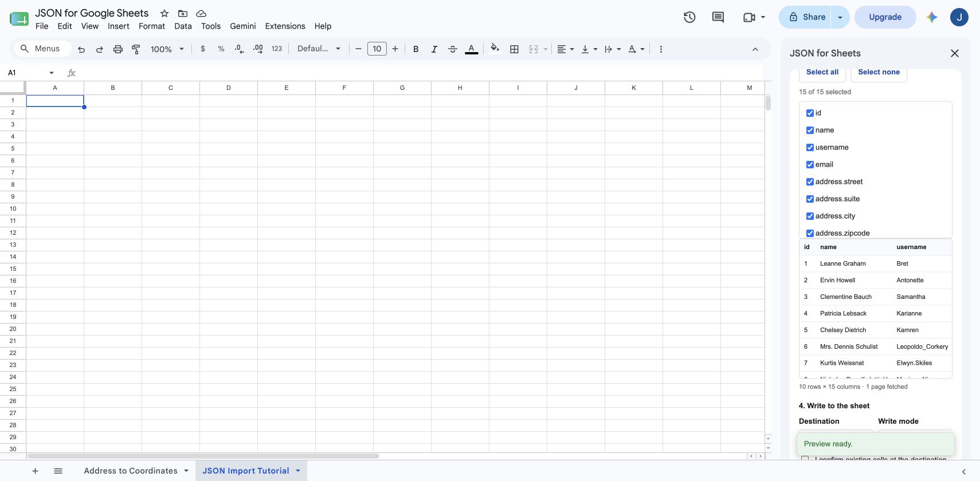The height and width of the screenshot is (481, 980).
Task: Uncheck the id field checkbox
Action: (x=810, y=113)
